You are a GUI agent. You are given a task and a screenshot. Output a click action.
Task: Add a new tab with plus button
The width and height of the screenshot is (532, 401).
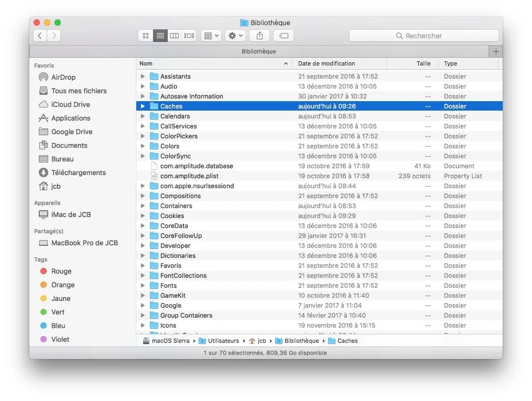click(496, 51)
